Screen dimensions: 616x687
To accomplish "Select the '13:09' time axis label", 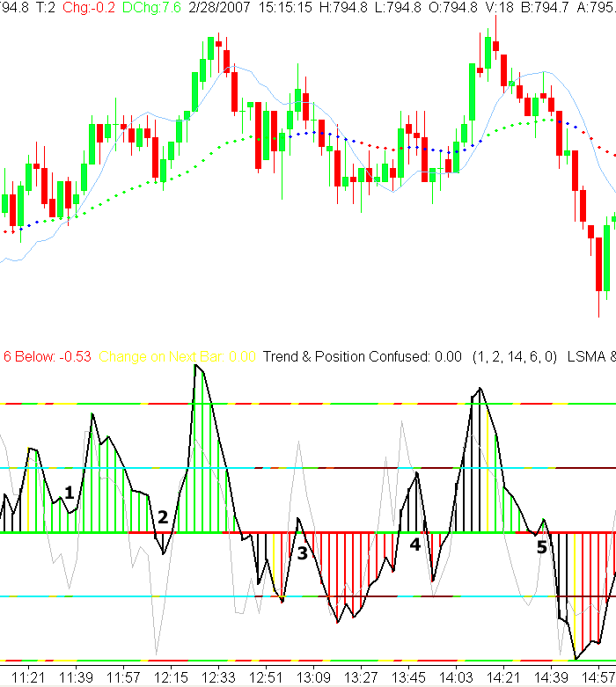I will coord(313,677).
